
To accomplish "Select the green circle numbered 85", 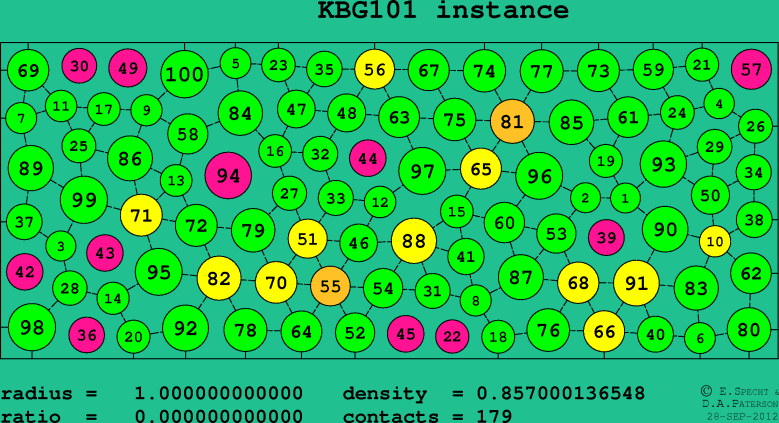I will (x=571, y=122).
